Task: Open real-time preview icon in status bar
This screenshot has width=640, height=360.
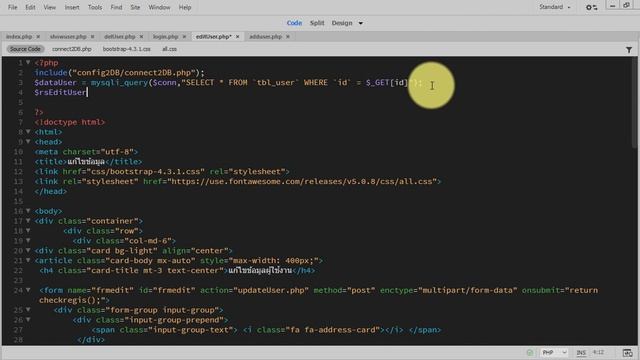Action: [628, 352]
